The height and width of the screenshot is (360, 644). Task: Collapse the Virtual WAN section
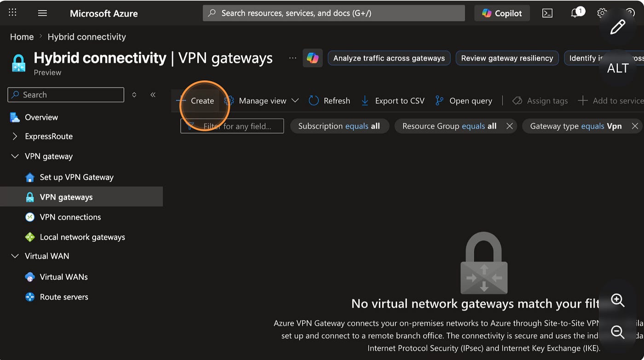point(15,256)
